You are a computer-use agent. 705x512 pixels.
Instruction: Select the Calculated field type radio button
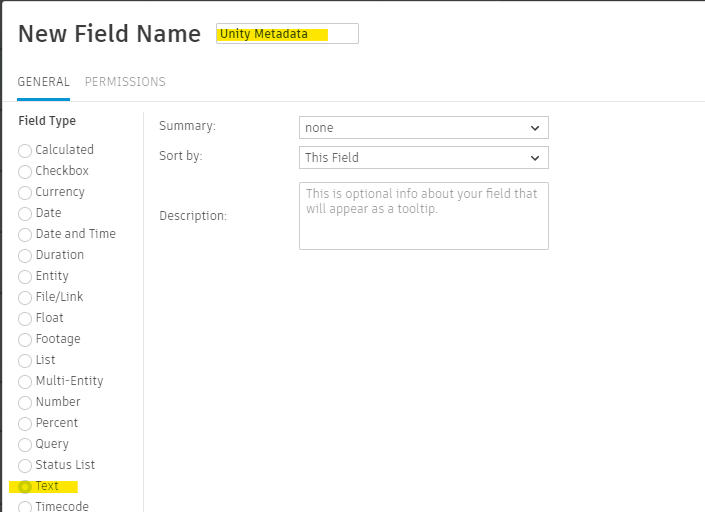click(25, 150)
